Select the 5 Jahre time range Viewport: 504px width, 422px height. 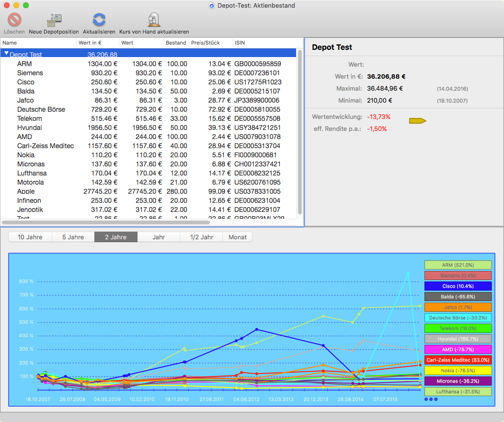coord(72,237)
